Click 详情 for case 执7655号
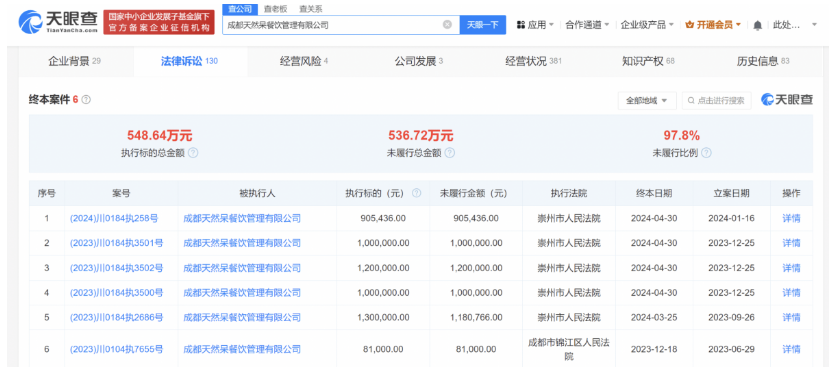This screenshot has width=830, height=377. point(791,349)
